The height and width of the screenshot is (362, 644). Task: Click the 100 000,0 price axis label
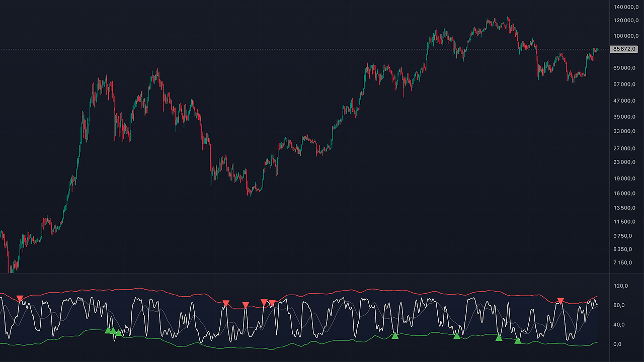tap(625, 36)
